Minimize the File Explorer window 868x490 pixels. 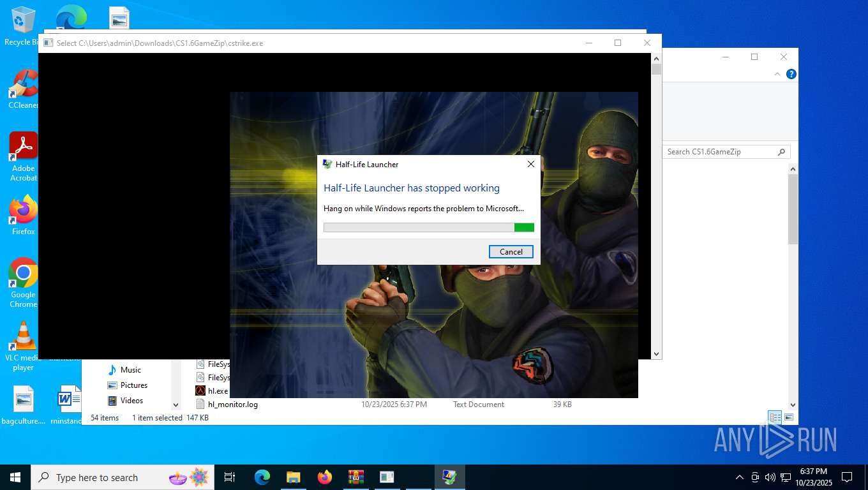[725, 57]
